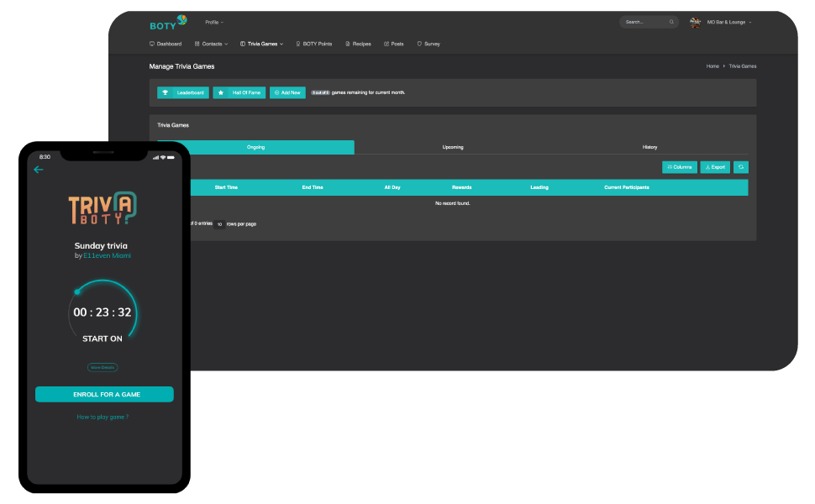The image size is (815, 504).
Task: Tap the back arrow on the mobile screen
Action: 39,170
